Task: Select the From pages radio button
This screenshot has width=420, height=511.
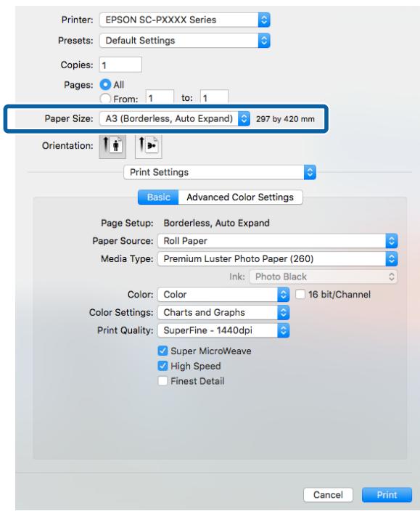Action: coord(105,99)
